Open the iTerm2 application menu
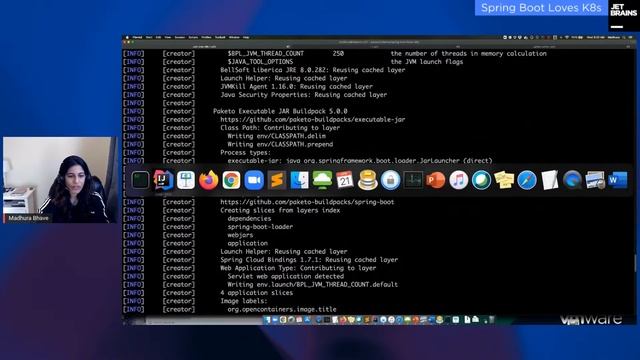640x360 pixels. [138, 37]
